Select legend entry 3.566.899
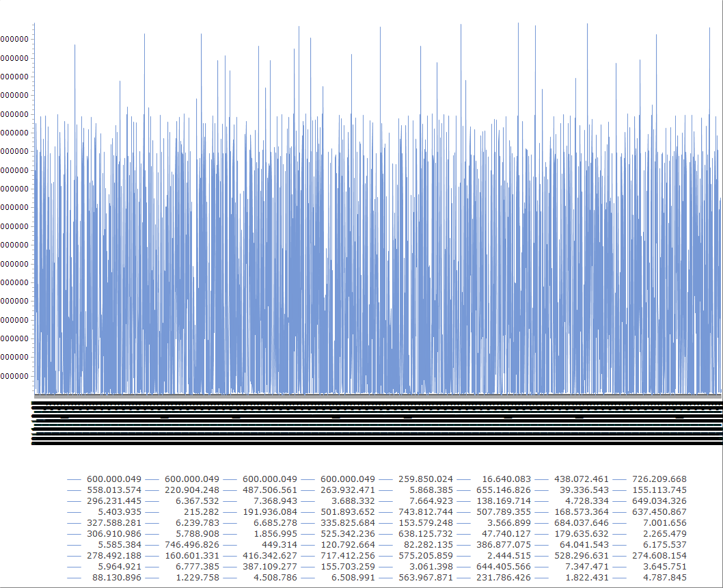Viewport: 723px width, 588px height. tap(509, 523)
